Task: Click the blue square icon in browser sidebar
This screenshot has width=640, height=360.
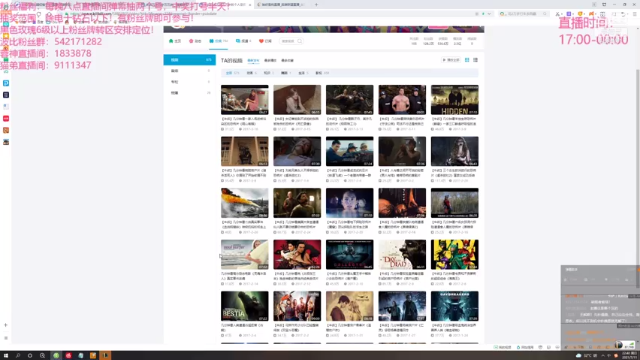Action: coord(6,83)
